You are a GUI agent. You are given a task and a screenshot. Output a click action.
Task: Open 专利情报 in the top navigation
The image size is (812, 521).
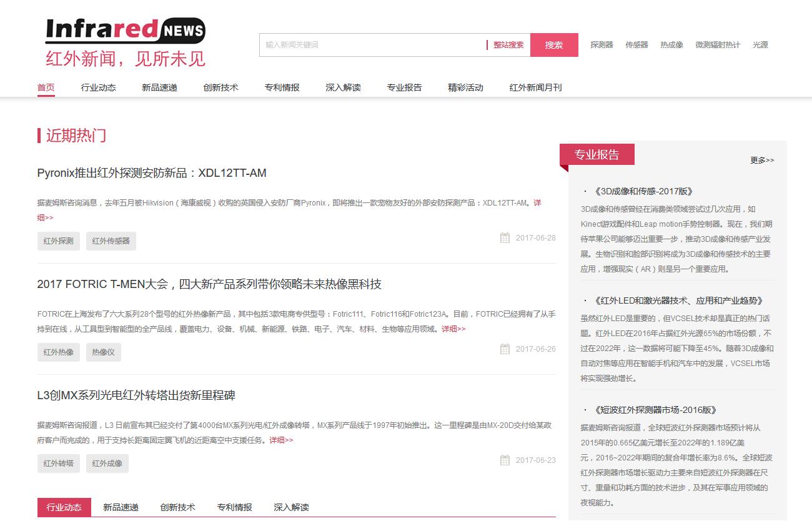(282, 87)
